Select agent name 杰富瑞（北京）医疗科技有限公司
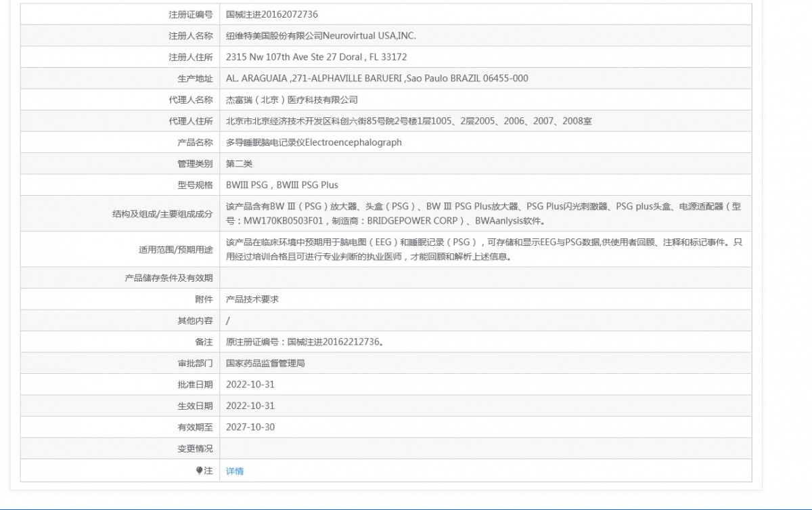Viewport: 812px width, 510px height. coord(292,100)
